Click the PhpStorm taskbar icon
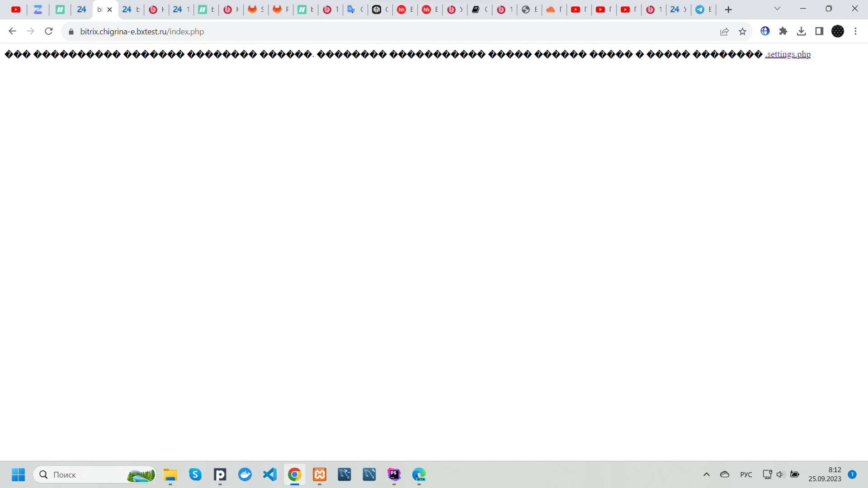The height and width of the screenshot is (488, 868). [394, 474]
